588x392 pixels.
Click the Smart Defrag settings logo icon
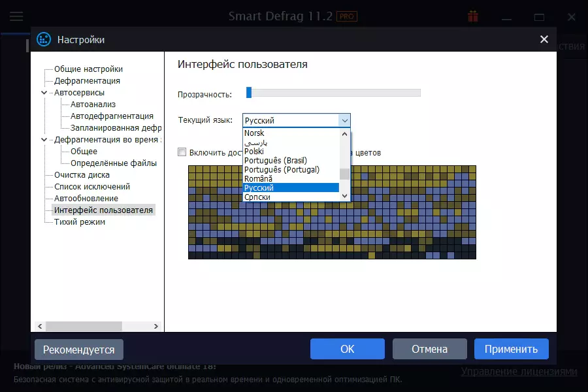click(x=44, y=39)
